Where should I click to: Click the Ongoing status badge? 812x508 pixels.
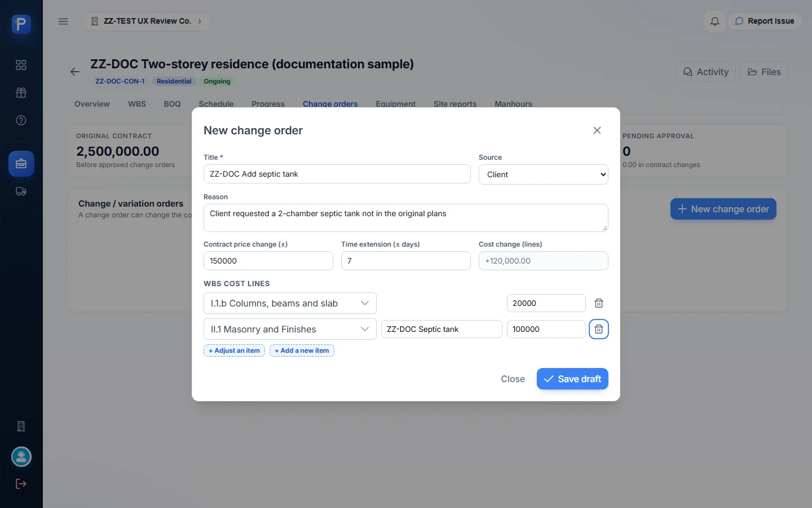(x=217, y=81)
